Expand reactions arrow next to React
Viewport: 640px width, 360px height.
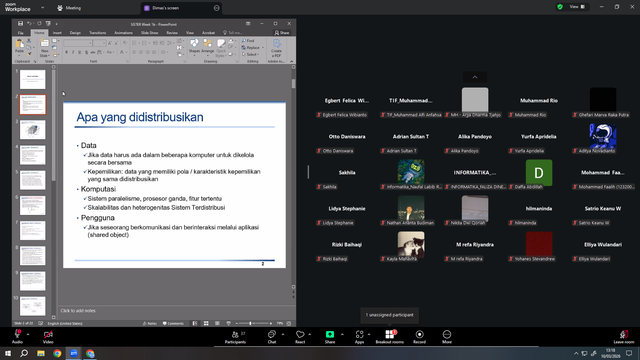310,334
